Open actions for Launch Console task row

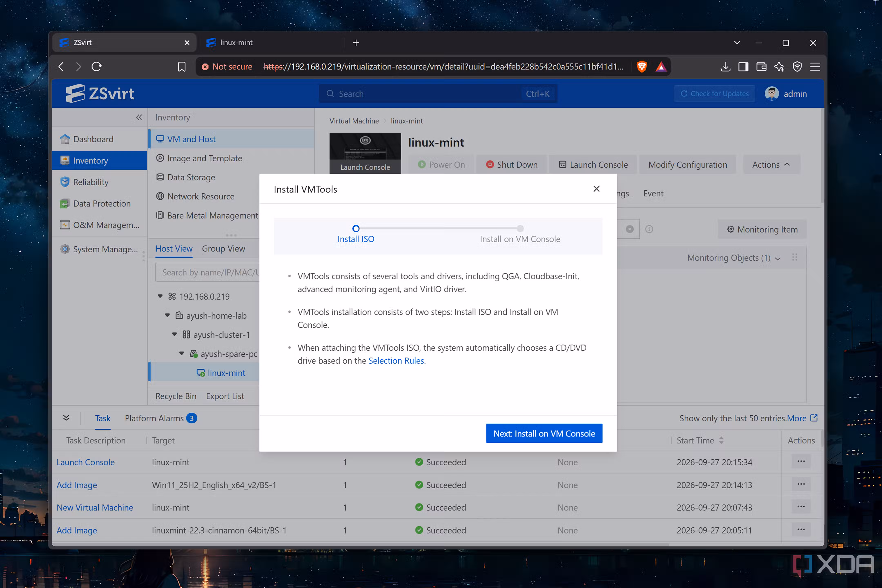point(801,462)
